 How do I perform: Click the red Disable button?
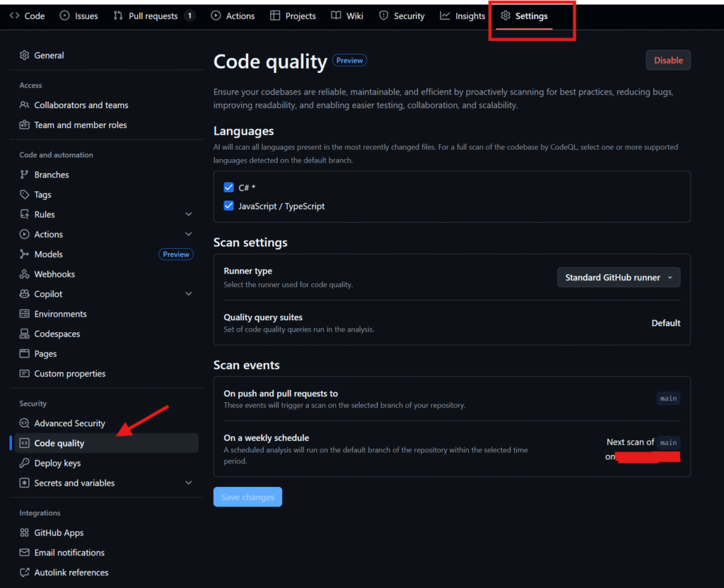click(667, 61)
